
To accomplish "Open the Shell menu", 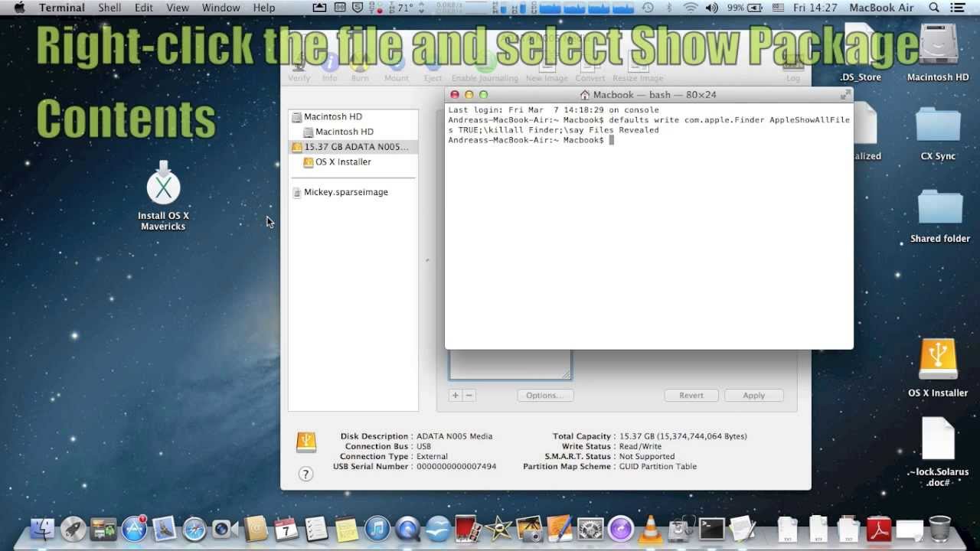I will click(x=109, y=8).
